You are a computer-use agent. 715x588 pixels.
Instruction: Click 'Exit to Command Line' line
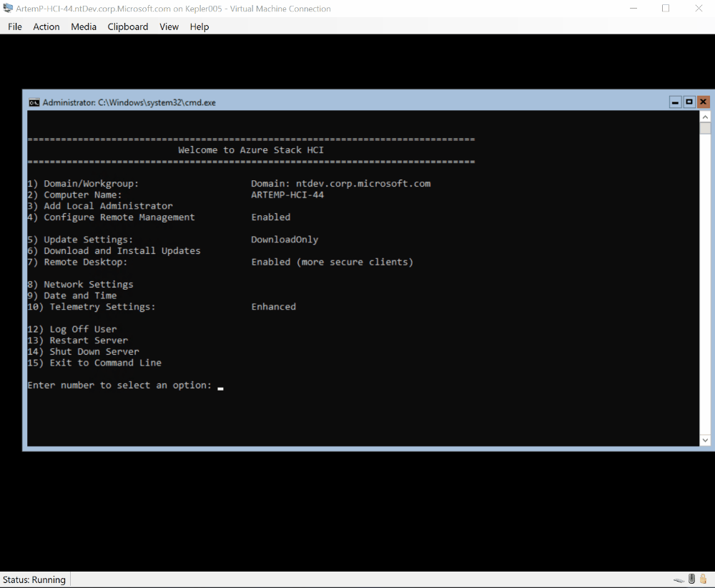point(94,363)
